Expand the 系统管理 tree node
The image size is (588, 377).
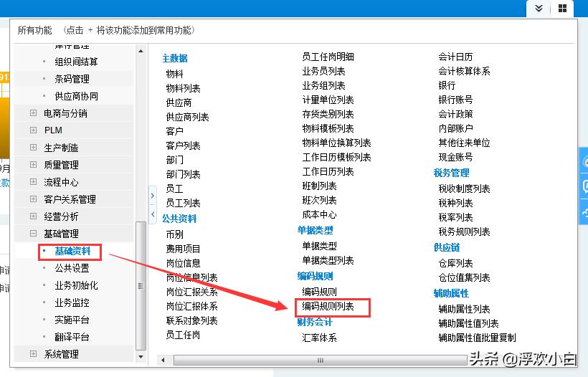34,354
